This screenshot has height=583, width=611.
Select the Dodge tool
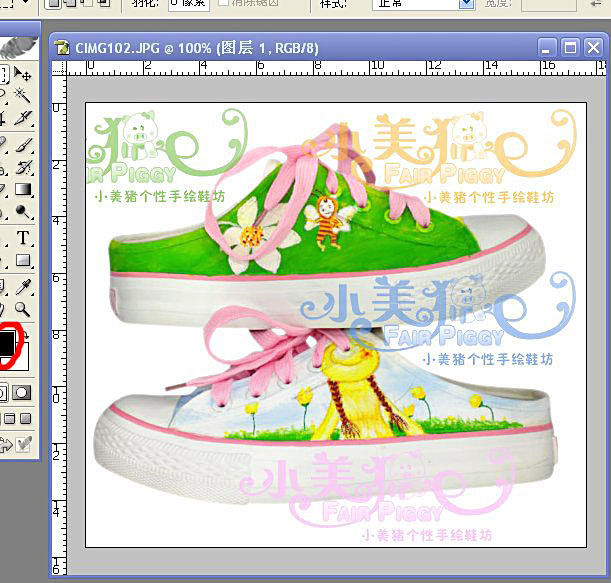23,212
